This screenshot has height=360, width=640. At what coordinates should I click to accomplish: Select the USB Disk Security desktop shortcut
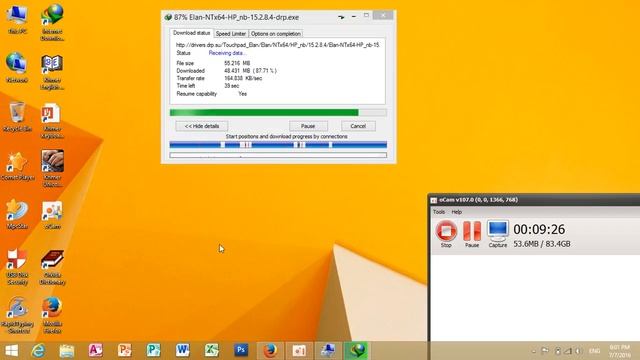17,267
